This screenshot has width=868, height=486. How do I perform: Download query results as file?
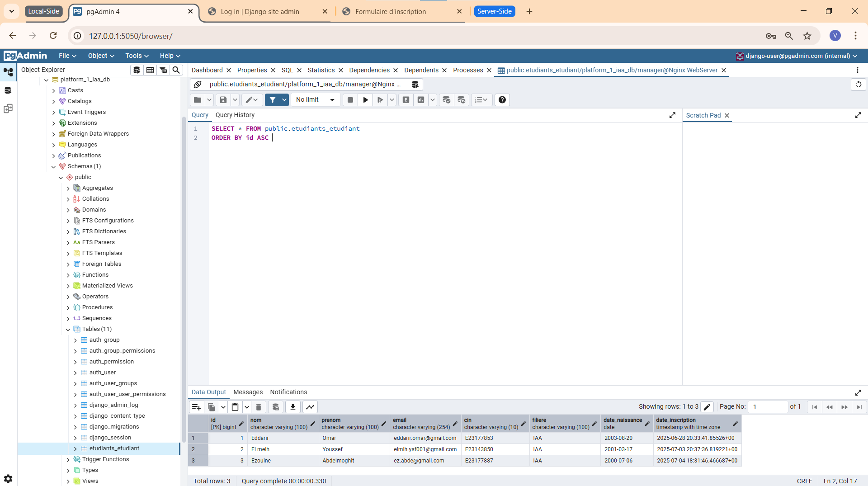click(x=293, y=407)
